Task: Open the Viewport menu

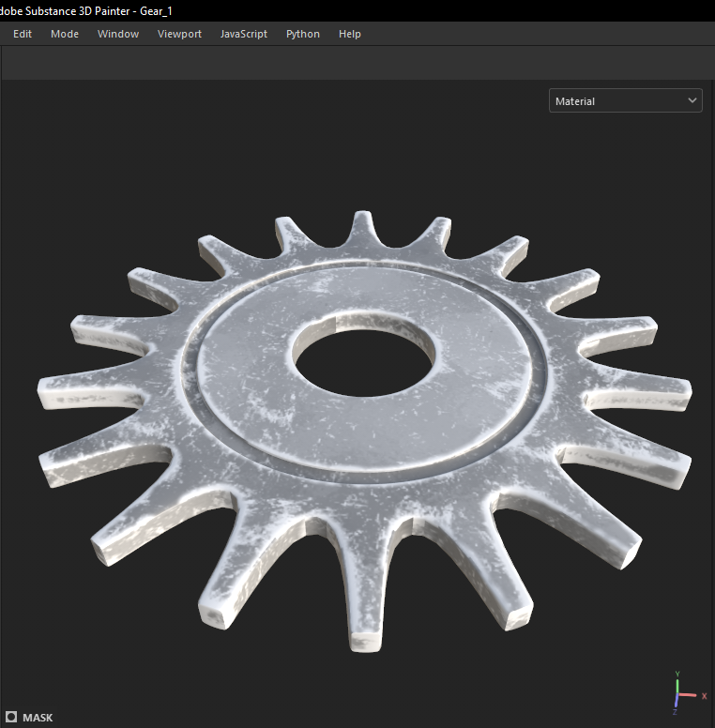Action: (x=179, y=34)
